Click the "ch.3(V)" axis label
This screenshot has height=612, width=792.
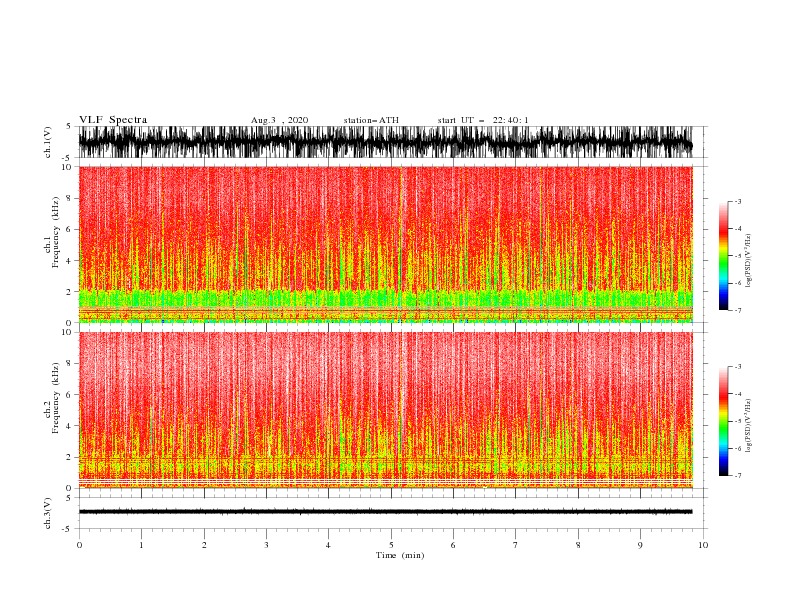tap(48, 513)
